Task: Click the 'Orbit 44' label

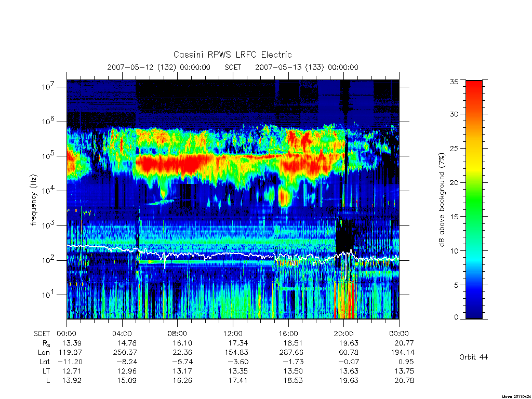Action: [x=473, y=357]
